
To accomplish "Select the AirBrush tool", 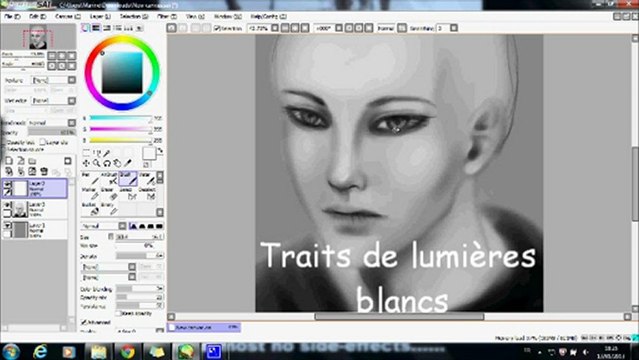I will [x=109, y=178].
